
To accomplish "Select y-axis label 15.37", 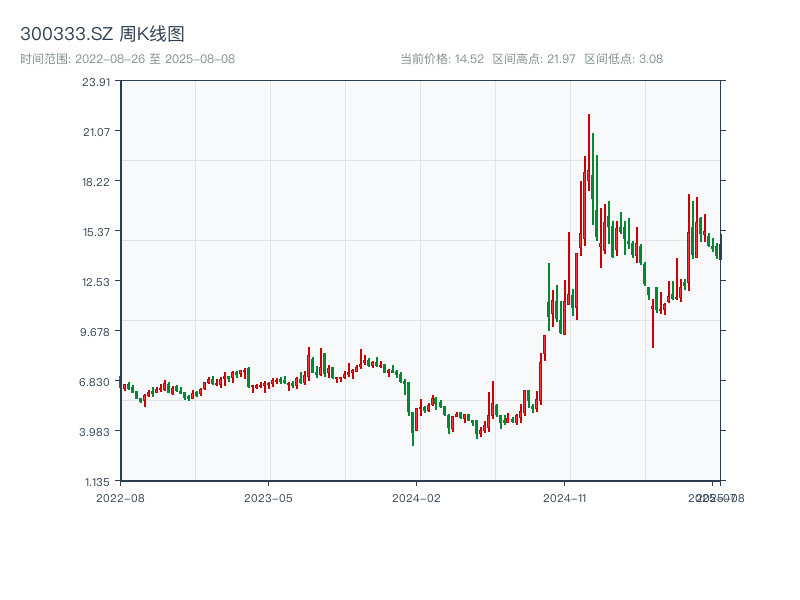I will point(96,232).
